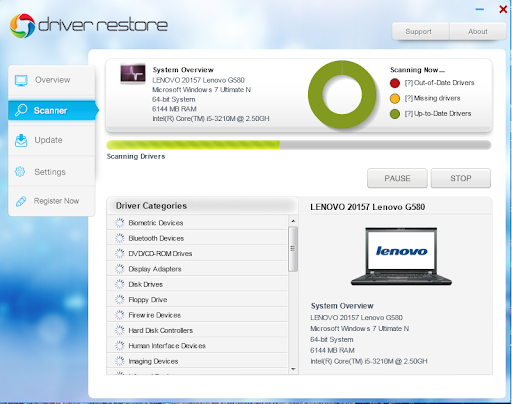Select Floppy Drive category
The width and height of the screenshot is (512, 404).
click(197, 299)
